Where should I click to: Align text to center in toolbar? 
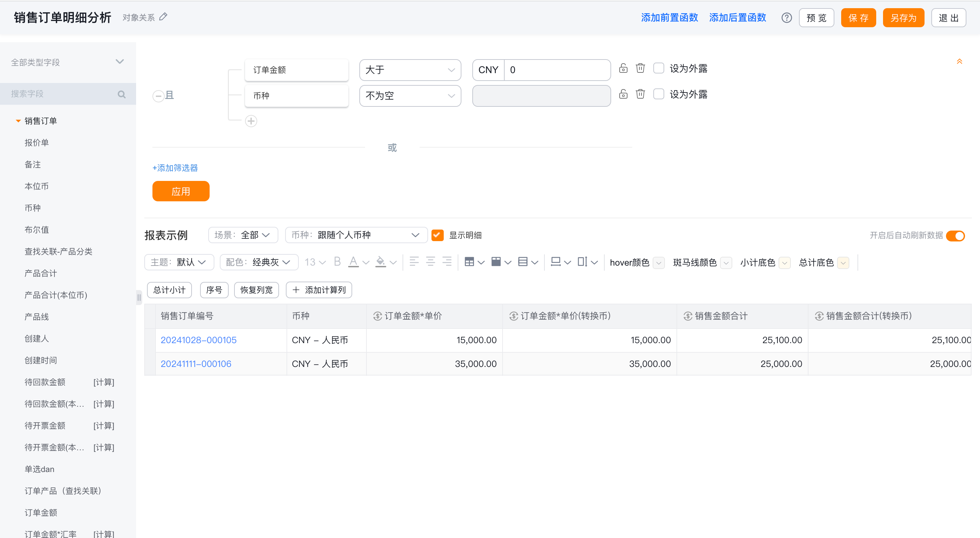click(x=430, y=262)
